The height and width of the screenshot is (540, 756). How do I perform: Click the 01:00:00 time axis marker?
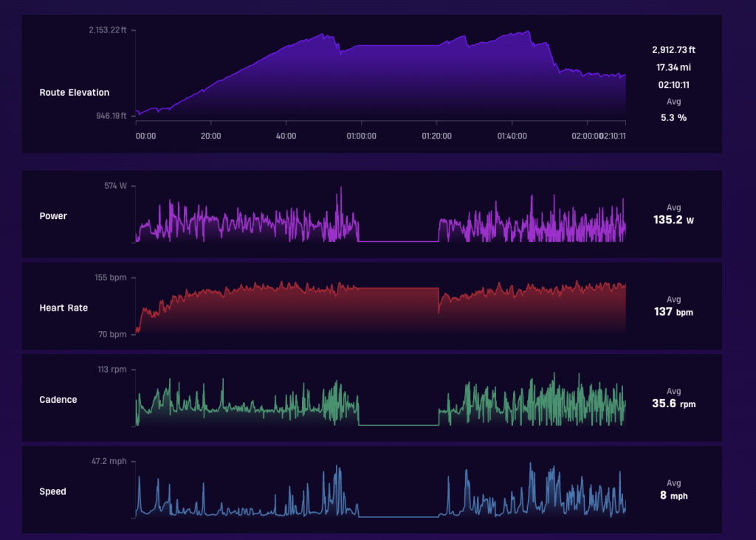click(x=361, y=136)
